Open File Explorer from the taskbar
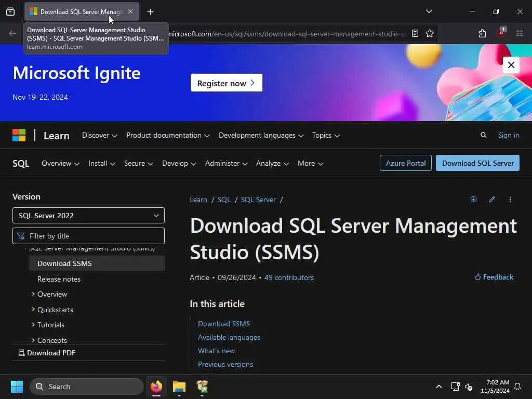Image resolution: width=532 pixels, height=399 pixels. point(179,387)
